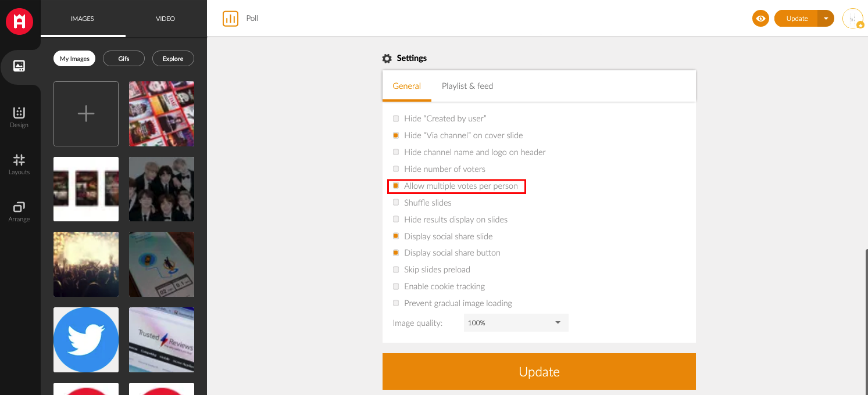Click the red app logo icon

[19, 21]
